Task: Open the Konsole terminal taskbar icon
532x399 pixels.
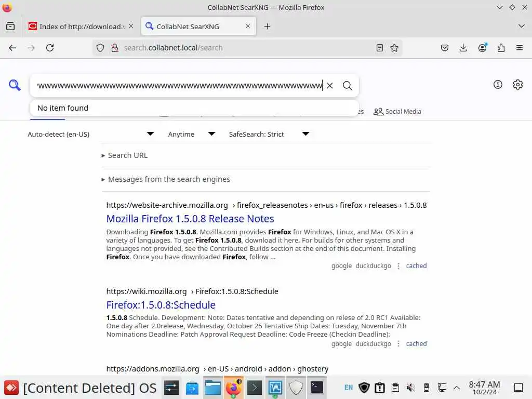Action: coord(316,388)
